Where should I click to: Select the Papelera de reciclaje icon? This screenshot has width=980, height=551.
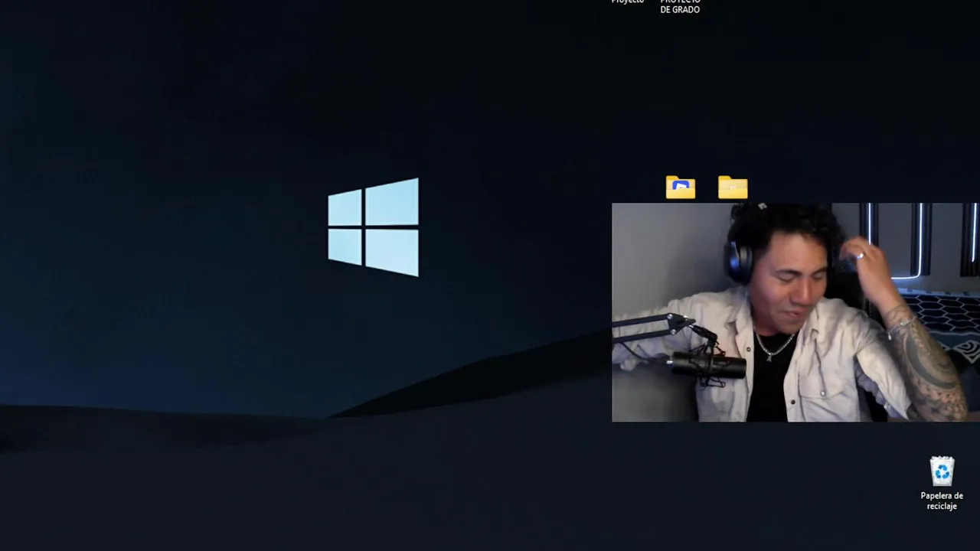point(942,471)
